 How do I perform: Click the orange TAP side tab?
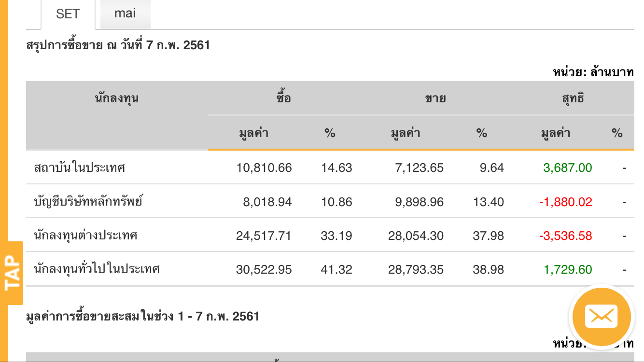pyautogui.click(x=12, y=273)
